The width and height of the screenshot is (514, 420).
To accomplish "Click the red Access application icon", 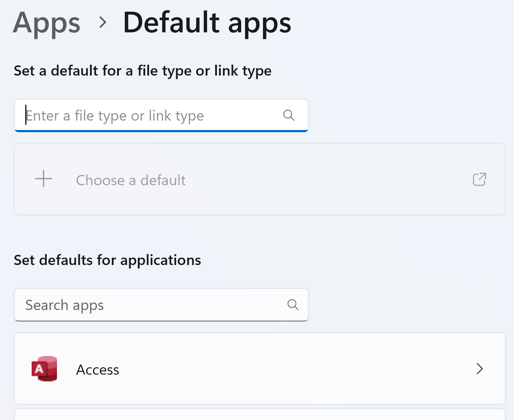I will [x=44, y=369].
